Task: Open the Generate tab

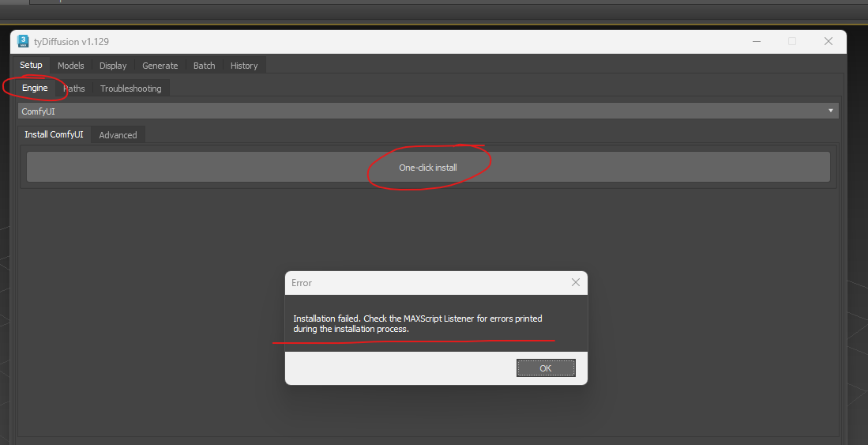Action: [x=160, y=66]
